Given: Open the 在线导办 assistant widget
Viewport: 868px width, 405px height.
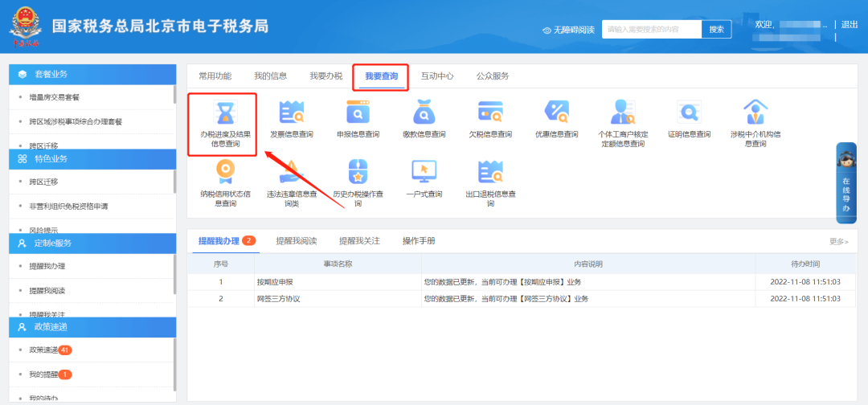Looking at the screenshot, I should (x=845, y=182).
